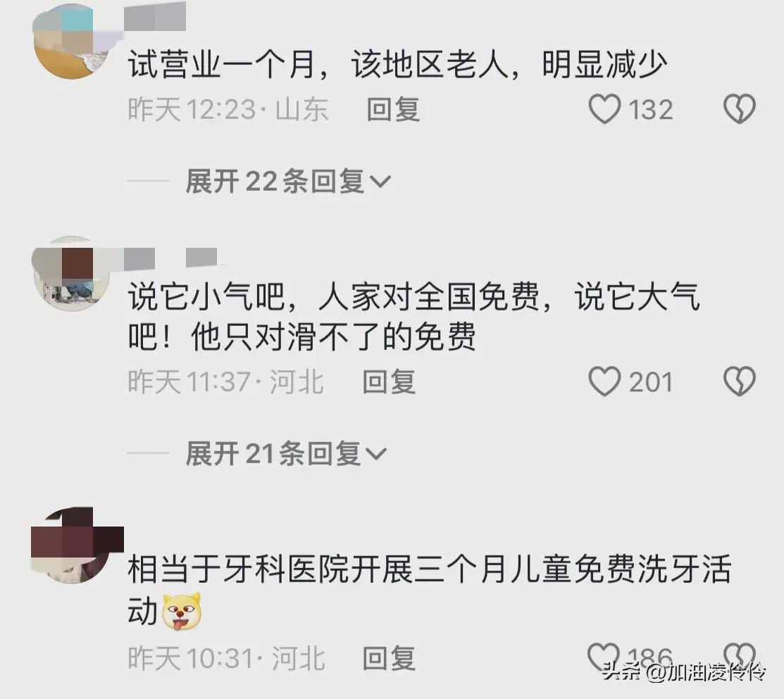Reply to the 昨天11:37 河北 comment
The image size is (784, 699).
[x=389, y=382]
